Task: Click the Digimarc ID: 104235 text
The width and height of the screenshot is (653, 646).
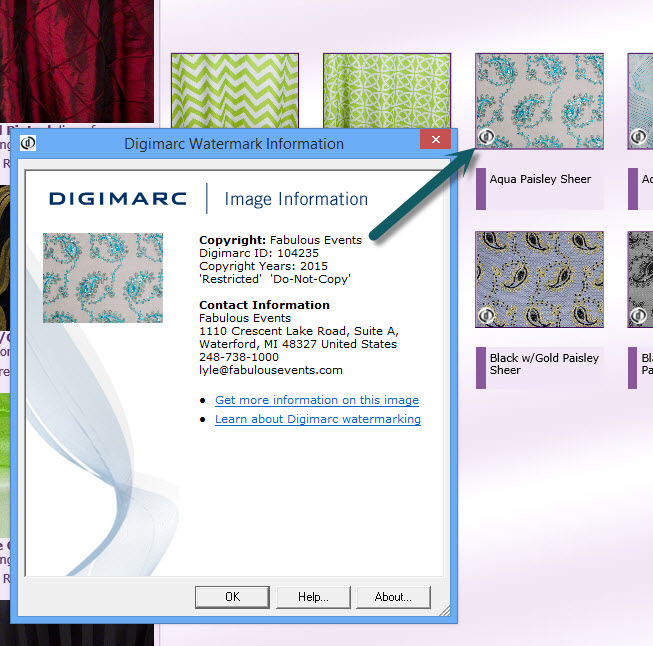Action: click(259, 253)
